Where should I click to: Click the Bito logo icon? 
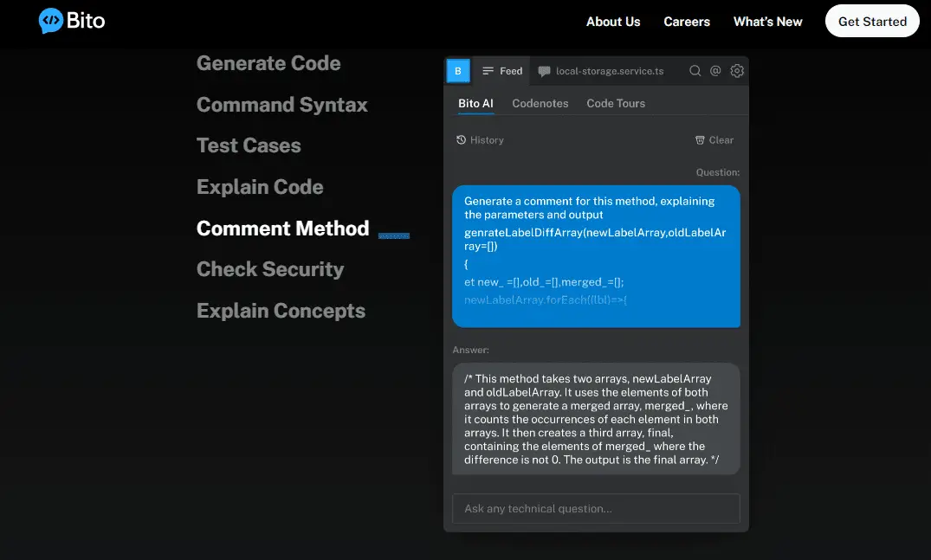click(51, 21)
